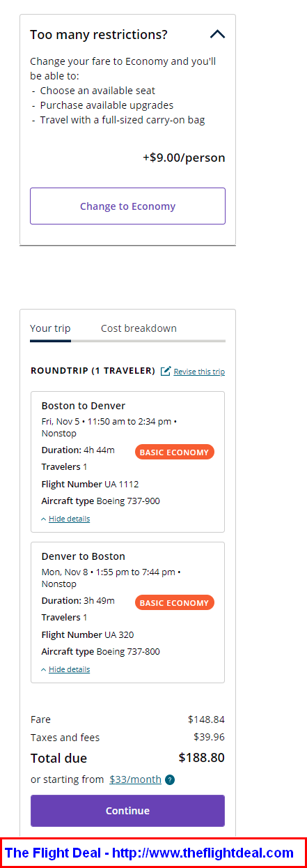This screenshot has height=868, width=307.
Task: Click The Flight Deal website banner
Action: 153,853
